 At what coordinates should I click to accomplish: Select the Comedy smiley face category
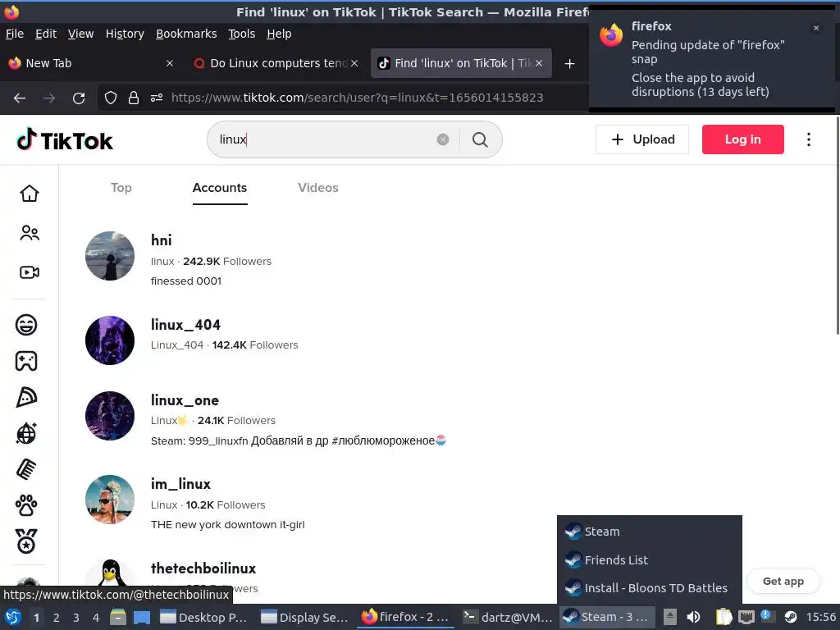26,325
